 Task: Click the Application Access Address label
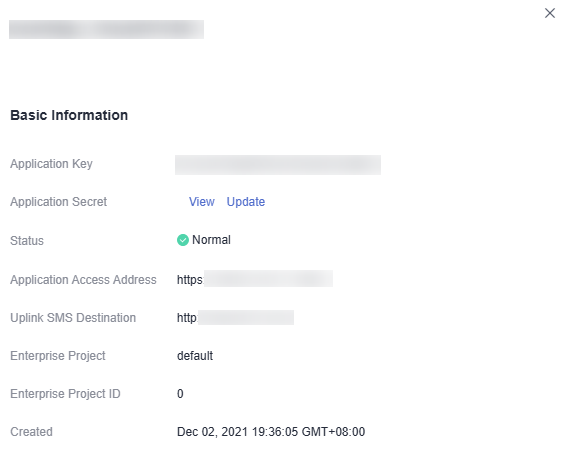coord(83,280)
